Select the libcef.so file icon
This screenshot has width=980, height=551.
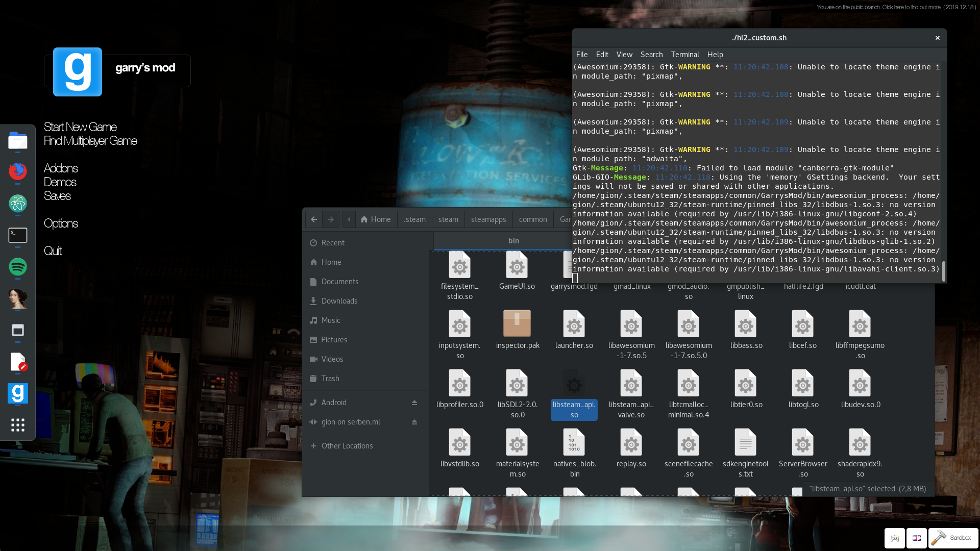(803, 323)
